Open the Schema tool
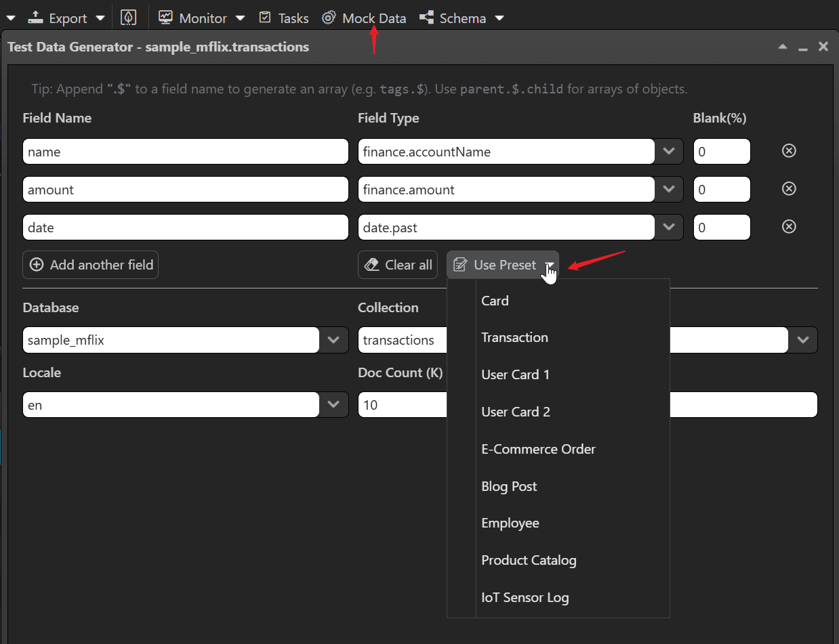The image size is (839, 644). click(453, 18)
